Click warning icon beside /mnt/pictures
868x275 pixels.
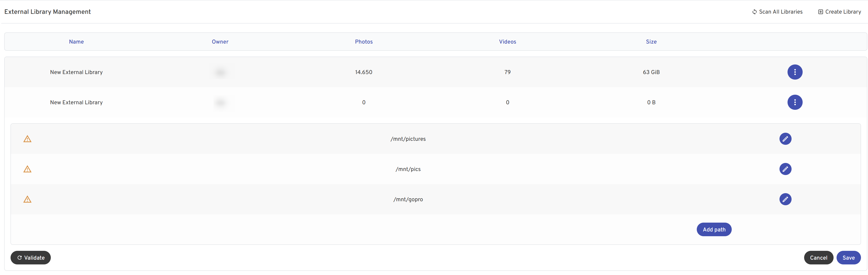(x=27, y=139)
